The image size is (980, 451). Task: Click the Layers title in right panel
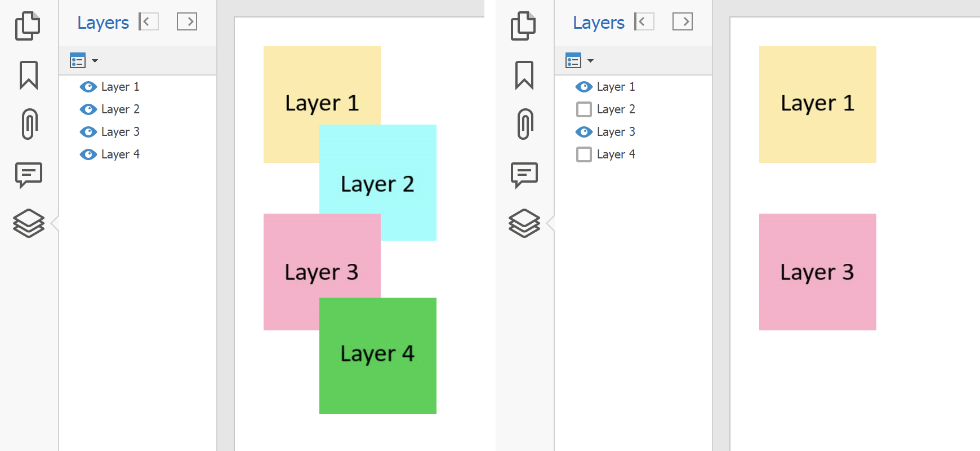click(599, 23)
